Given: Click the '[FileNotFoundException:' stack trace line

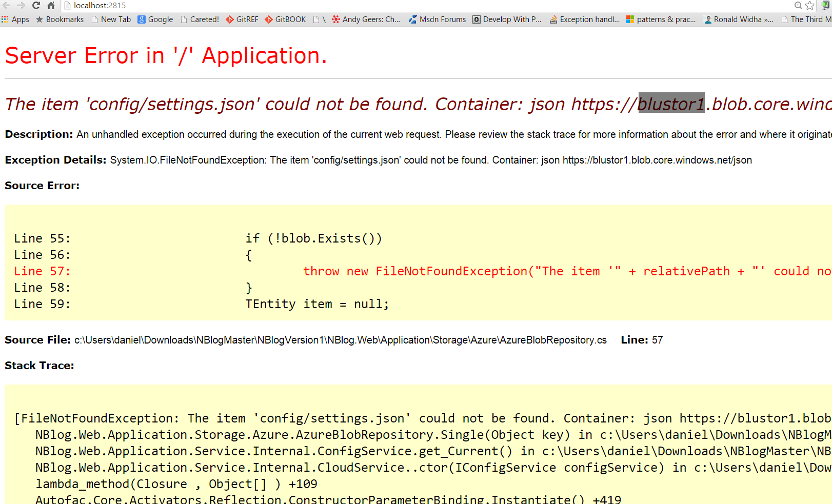Looking at the screenshot, I should [423, 418].
